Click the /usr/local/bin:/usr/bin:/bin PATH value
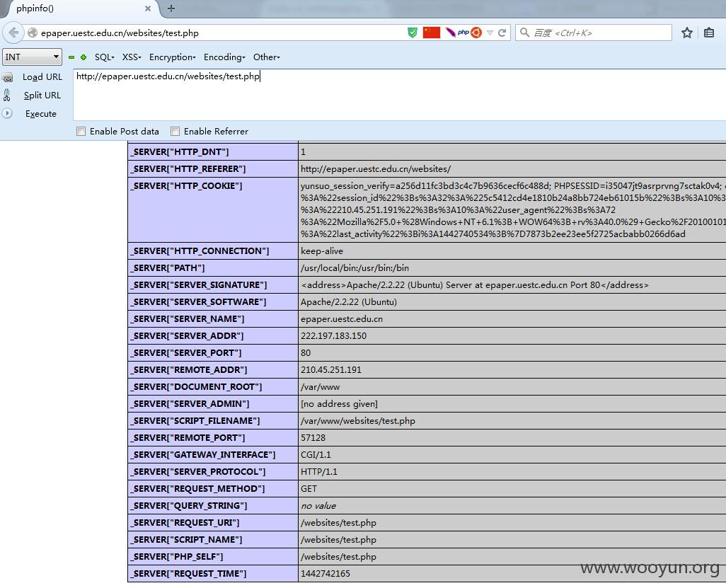726x588 pixels. coord(355,268)
